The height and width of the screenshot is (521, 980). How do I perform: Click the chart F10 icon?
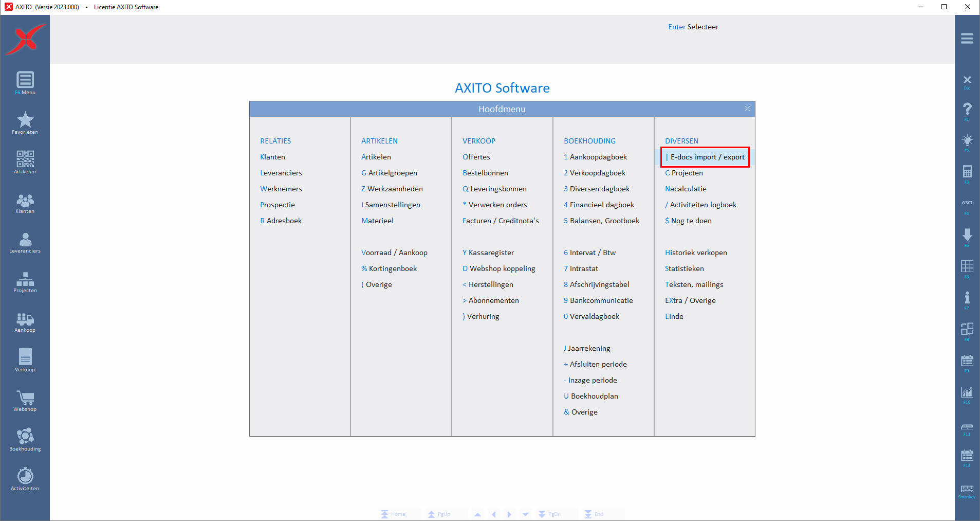[x=967, y=394]
